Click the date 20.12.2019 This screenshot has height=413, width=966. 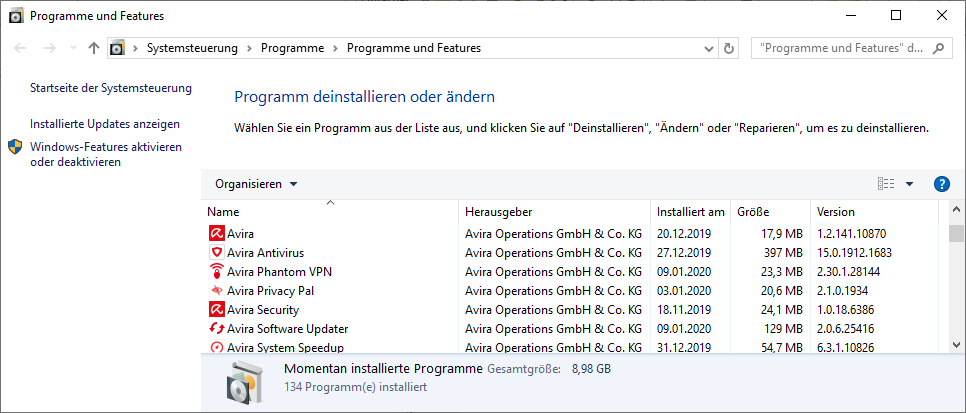[684, 234]
